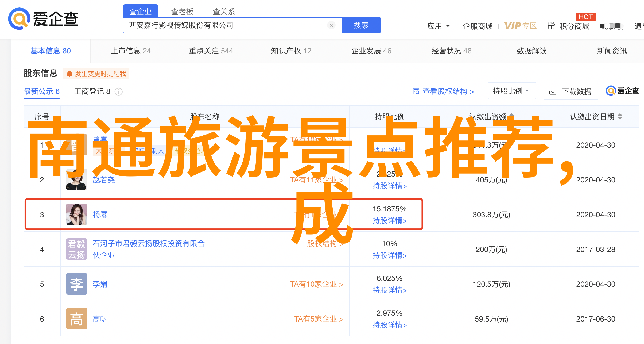Click the 高 avatar for 高帆

click(77, 319)
